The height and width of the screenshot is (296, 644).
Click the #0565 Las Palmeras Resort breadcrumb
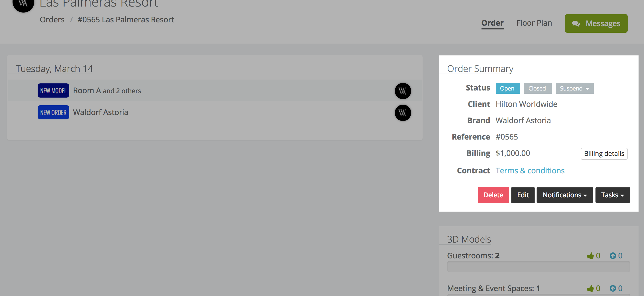pos(126,20)
